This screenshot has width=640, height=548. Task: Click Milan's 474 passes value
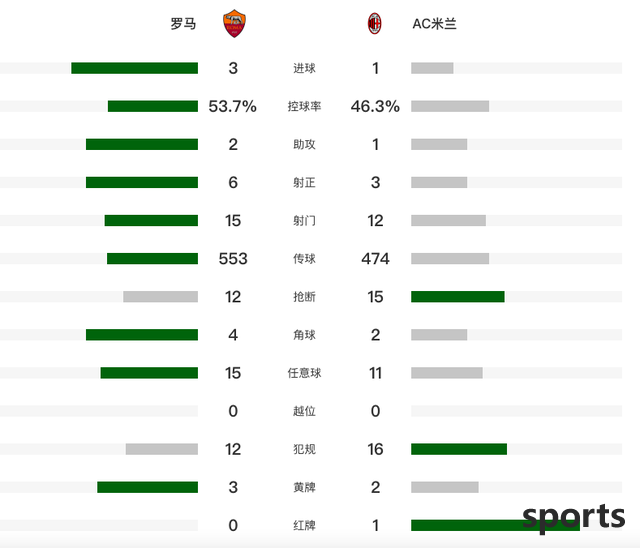pos(375,258)
